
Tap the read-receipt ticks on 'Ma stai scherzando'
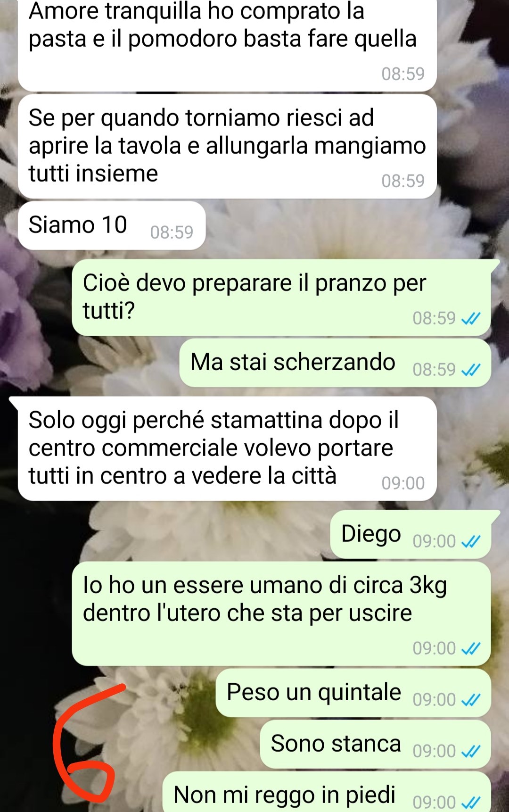470,370
